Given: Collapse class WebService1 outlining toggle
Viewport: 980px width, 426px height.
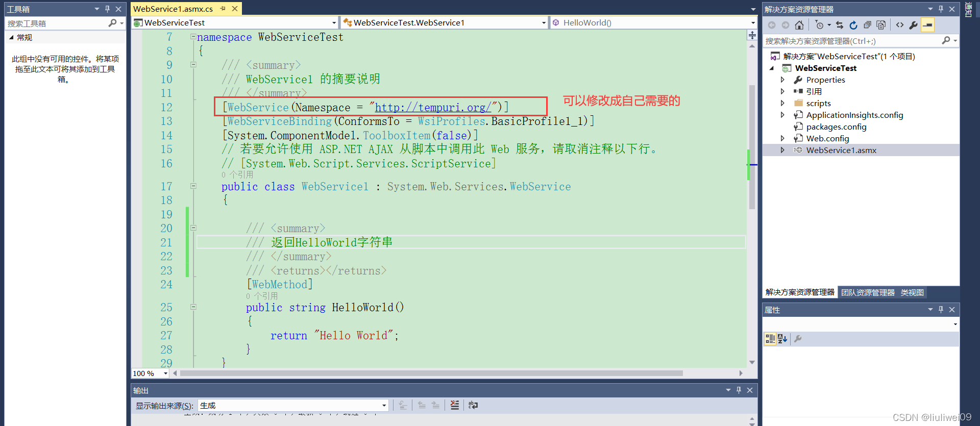Looking at the screenshot, I should point(193,186).
